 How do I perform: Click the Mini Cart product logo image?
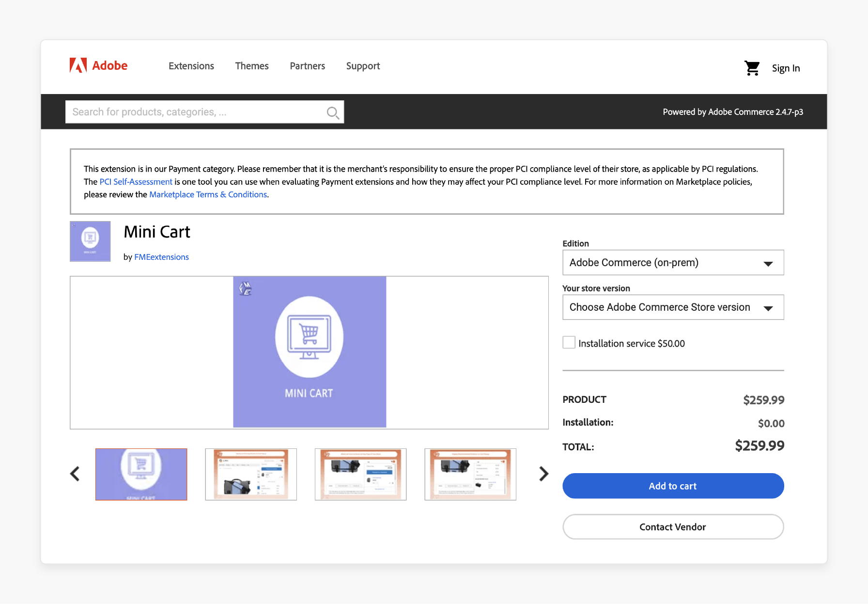tap(90, 241)
